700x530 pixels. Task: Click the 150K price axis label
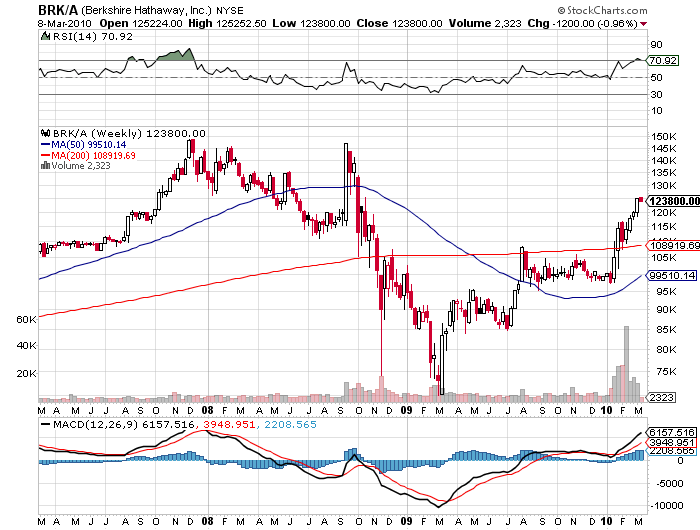[666, 137]
